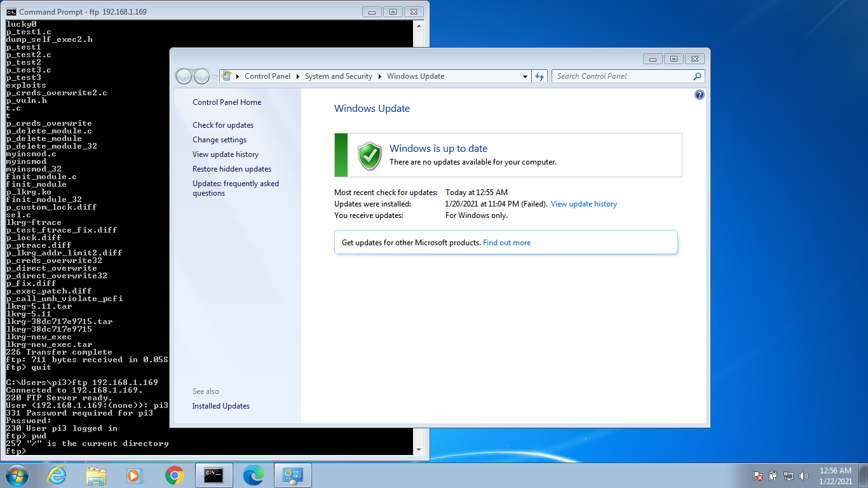Open the recent pages dropdown beside the Forward arrow

[x=214, y=76]
